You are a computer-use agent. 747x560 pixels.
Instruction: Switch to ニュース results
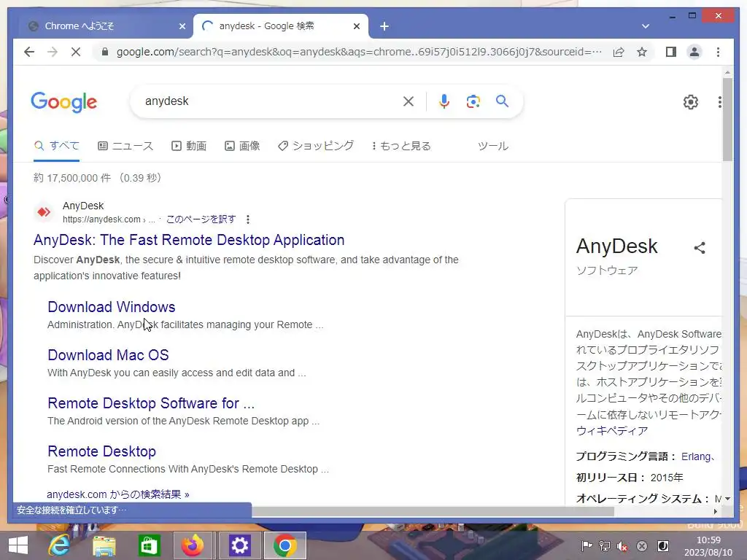125,146
